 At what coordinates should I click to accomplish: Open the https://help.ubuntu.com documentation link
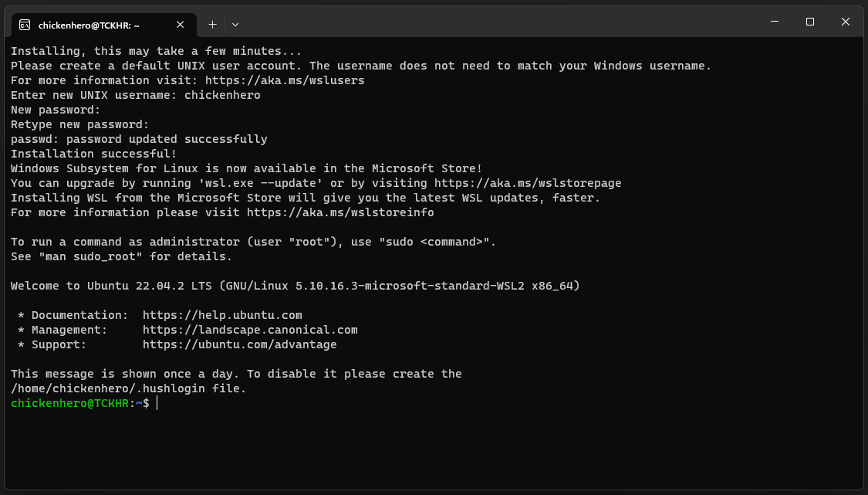click(222, 315)
